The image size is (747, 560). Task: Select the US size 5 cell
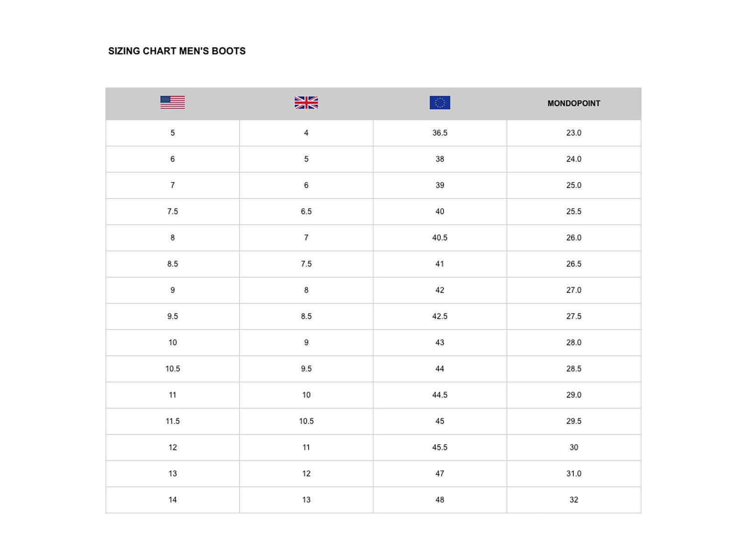173,133
